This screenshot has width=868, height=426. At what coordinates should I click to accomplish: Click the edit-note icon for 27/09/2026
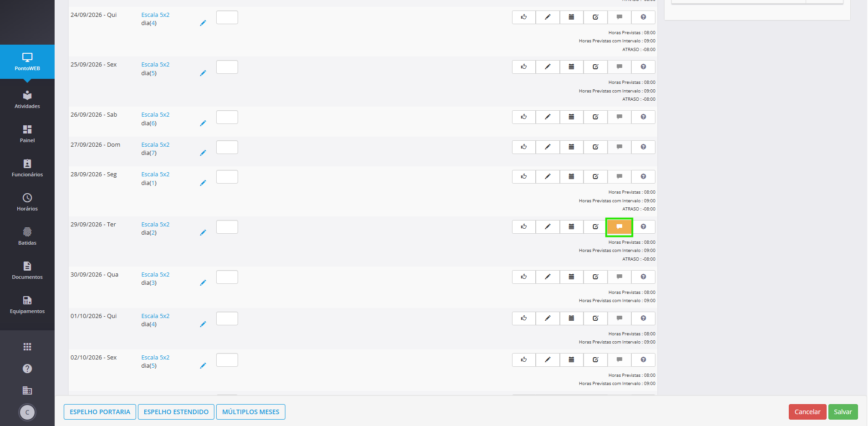[595, 147]
